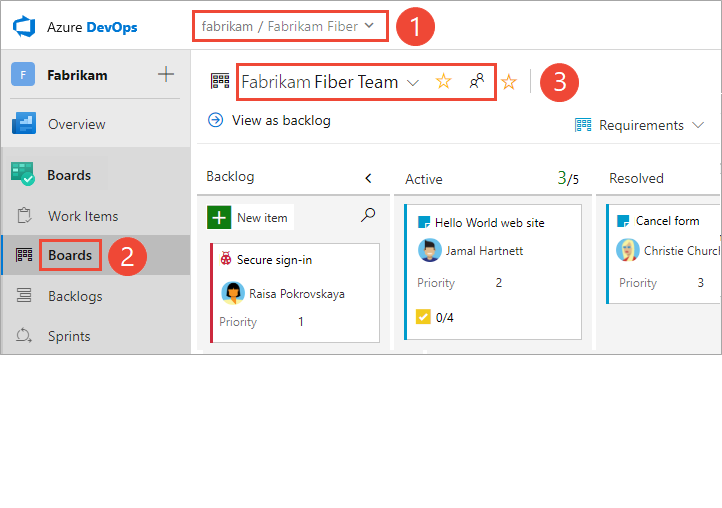Open the fabrikam / Fabrikam Fiber project dropdown

tap(290, 26)
